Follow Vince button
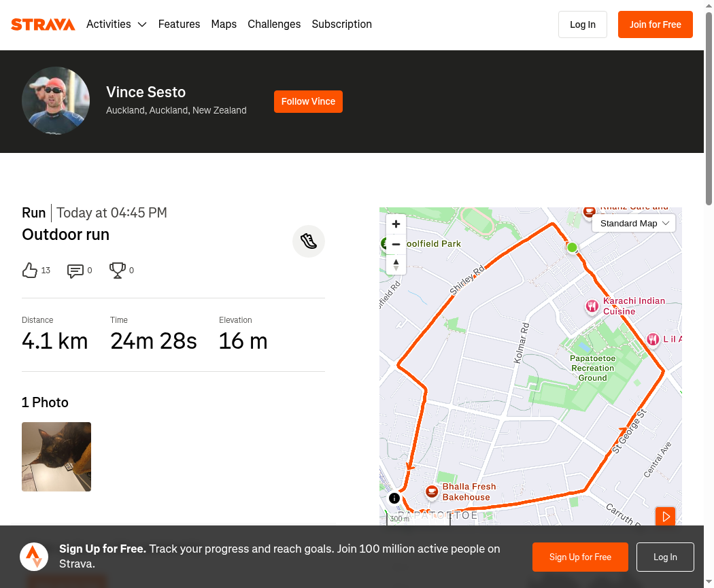 coord(308,101)
